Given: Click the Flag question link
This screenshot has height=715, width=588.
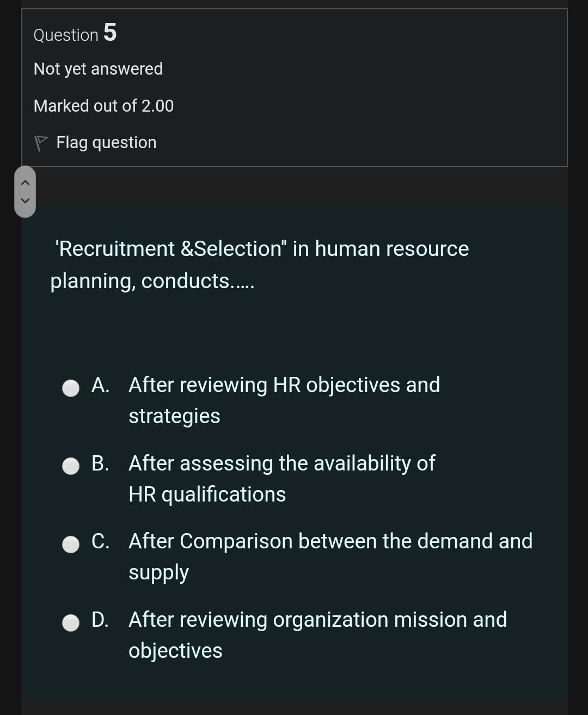Looking at the screenshot, I should (106, 142).
